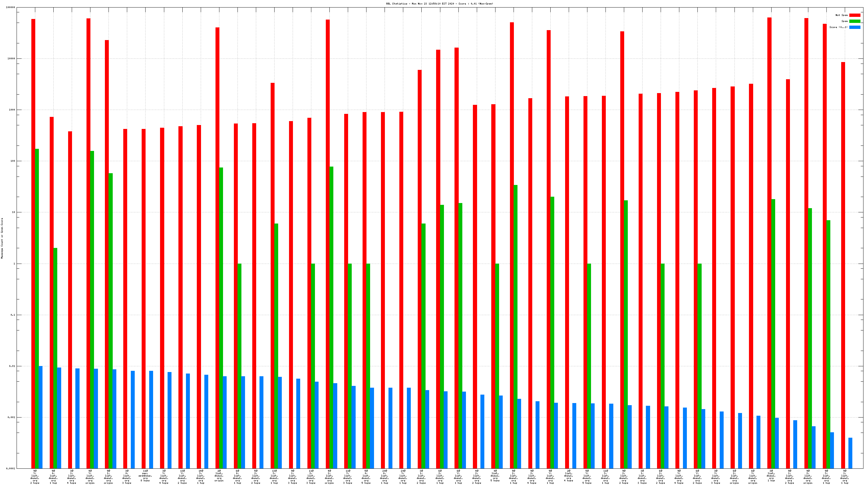Click the zen.spamhaus.org 8 hops label
The height and width of the screenshot is (488, 868).
click(x=145, y=476)
